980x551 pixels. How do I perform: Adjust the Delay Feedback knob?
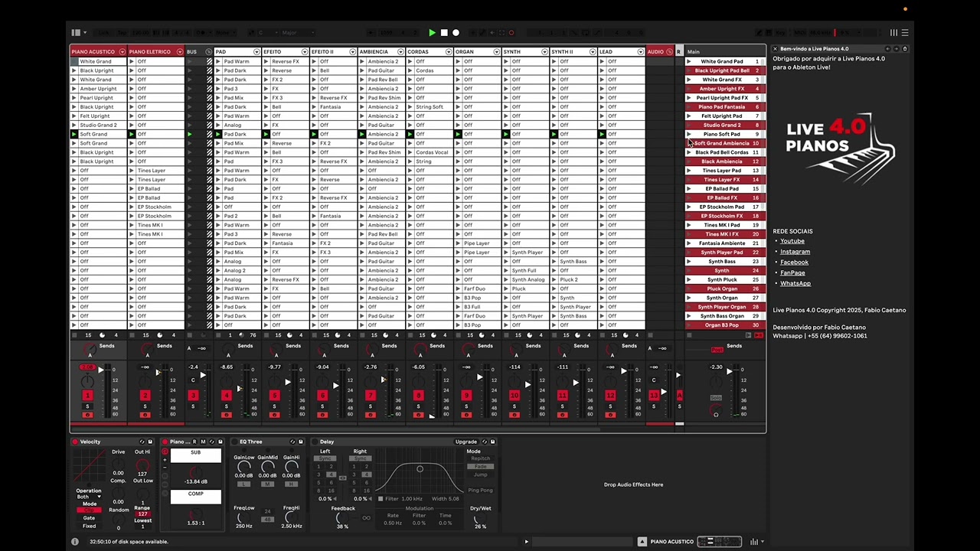pyautogui.click(x=342, y=518)
